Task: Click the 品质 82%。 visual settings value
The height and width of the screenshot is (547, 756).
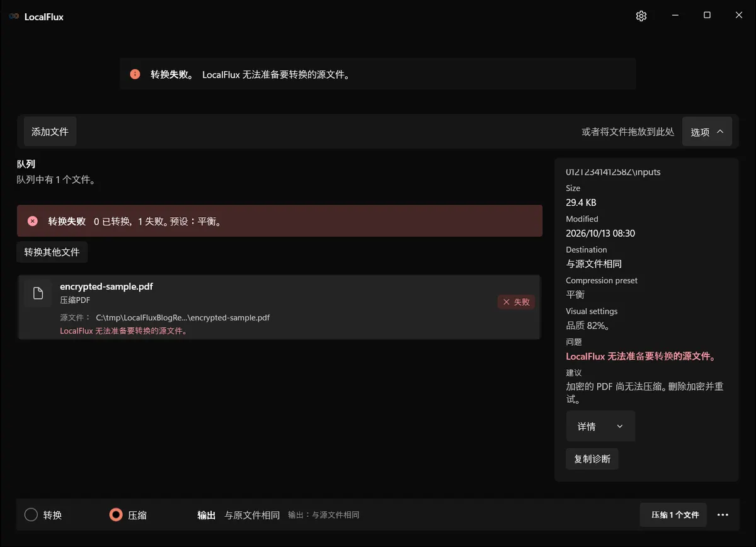Action: click(x=588, y=326)
